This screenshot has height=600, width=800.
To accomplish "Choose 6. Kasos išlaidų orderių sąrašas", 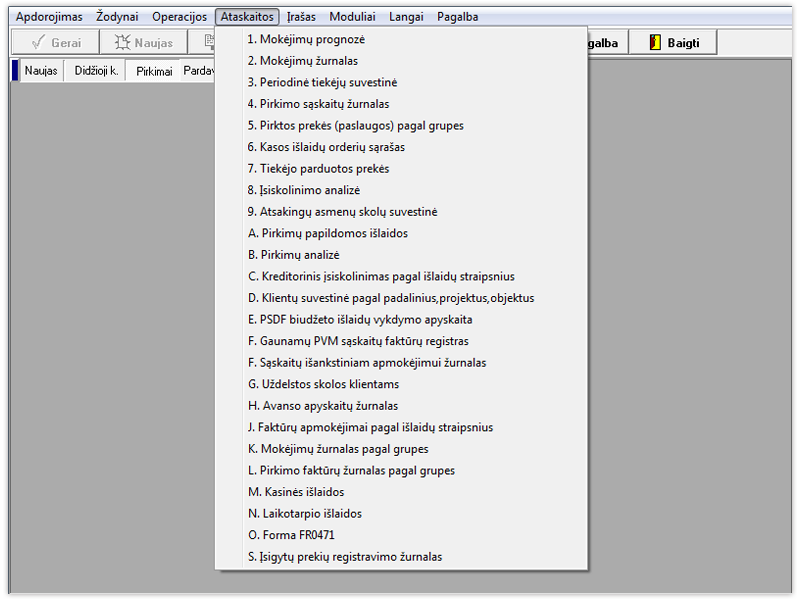I will tap(401, 147).
